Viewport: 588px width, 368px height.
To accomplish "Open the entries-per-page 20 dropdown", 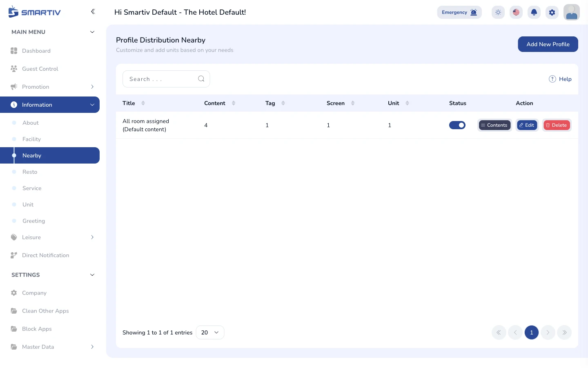I will click(x=210, y=332).
